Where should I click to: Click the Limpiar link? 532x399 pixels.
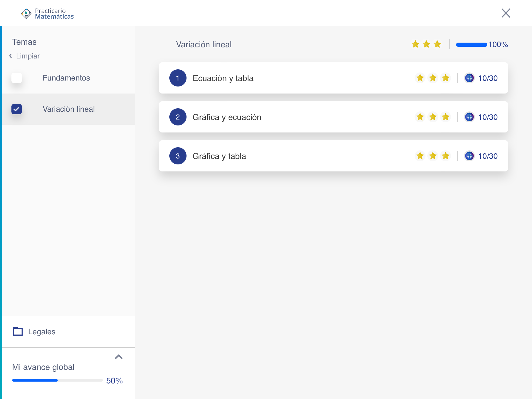[28, 56]
